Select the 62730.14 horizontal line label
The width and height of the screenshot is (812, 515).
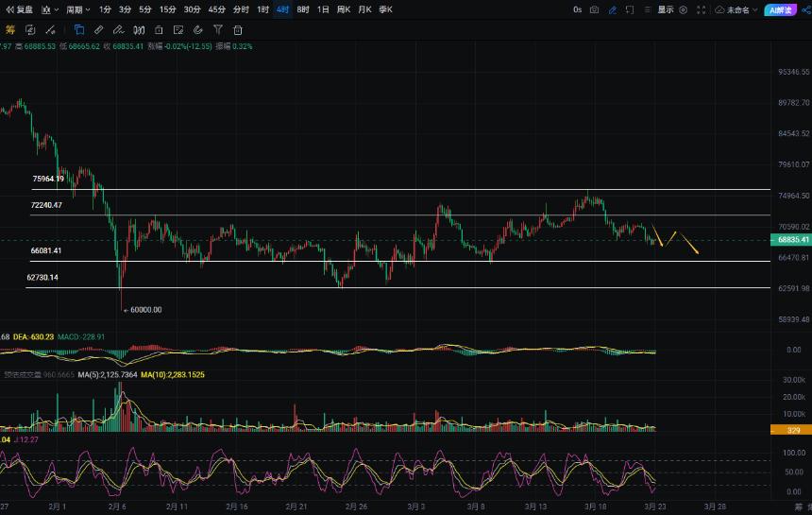[x=42, y=277]
